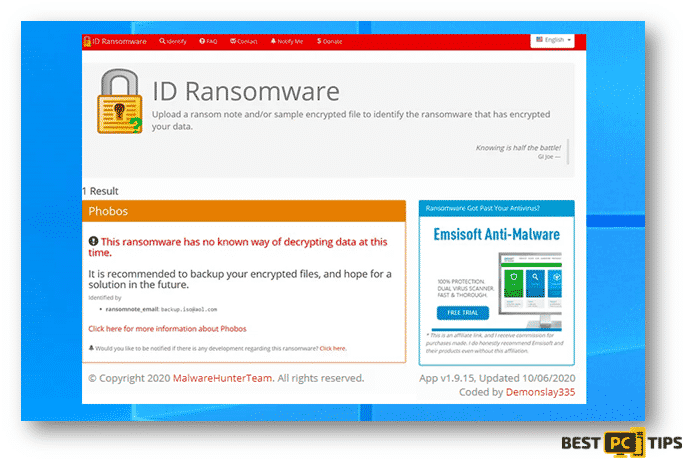Click the small lock icon in navbar
687x463 pixels.
87,41
